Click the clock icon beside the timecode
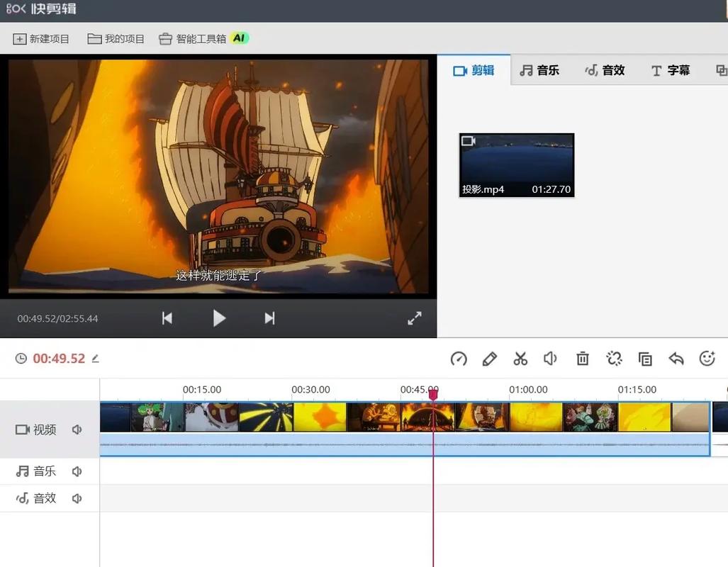The width and height of the screenshot is (728, 567). [21, 359]
